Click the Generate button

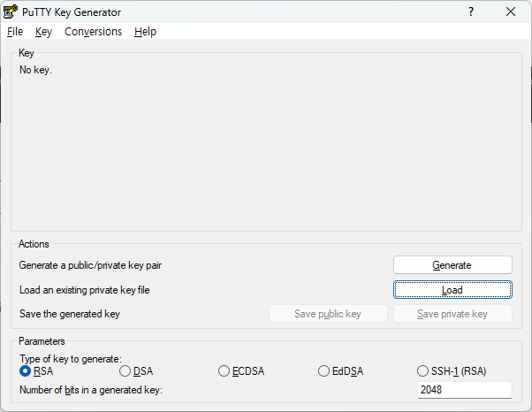452,264
